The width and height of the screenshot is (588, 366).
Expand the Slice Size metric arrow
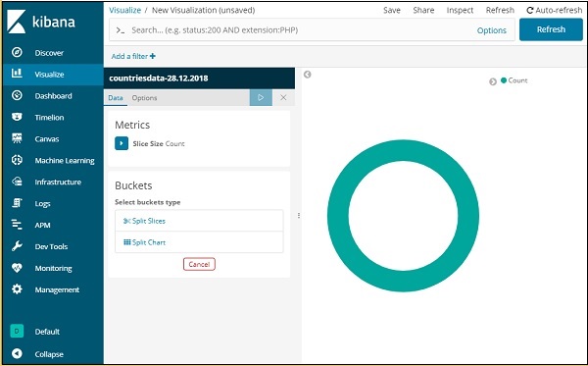(122, 143)
